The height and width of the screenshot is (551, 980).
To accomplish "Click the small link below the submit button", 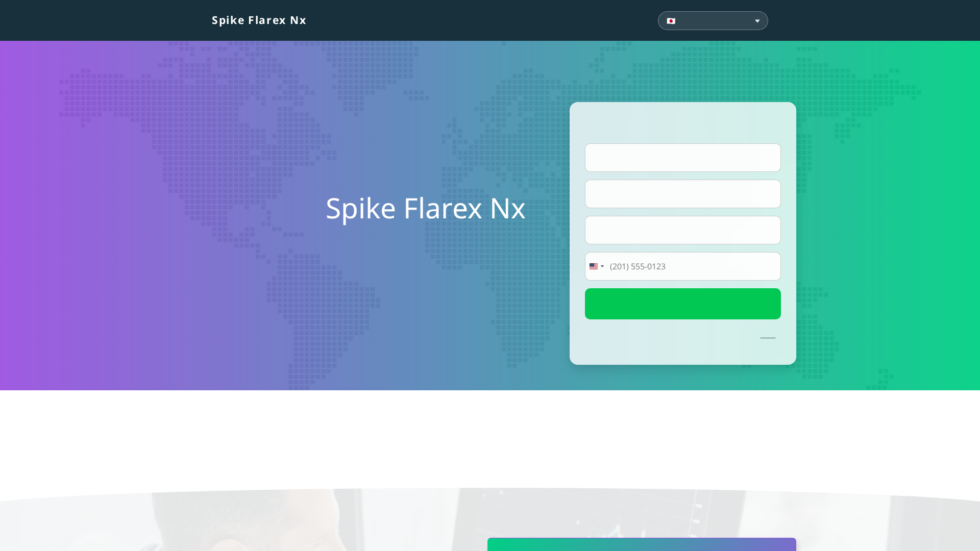I will (x=768, y=337).
